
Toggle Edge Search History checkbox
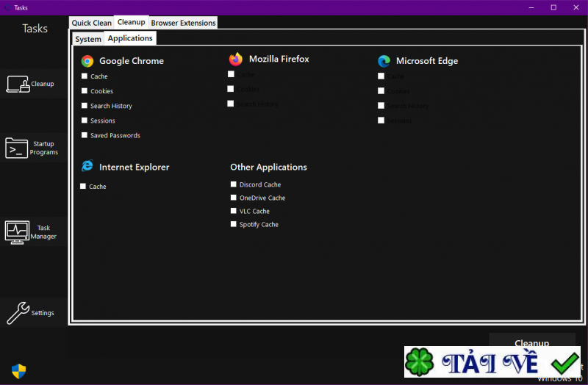coord(381,106)
